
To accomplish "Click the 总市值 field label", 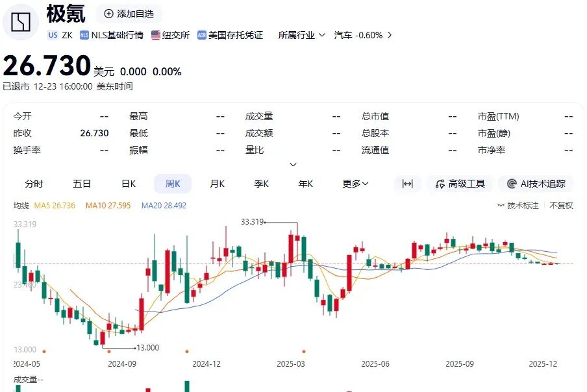I will pos(375,116).
